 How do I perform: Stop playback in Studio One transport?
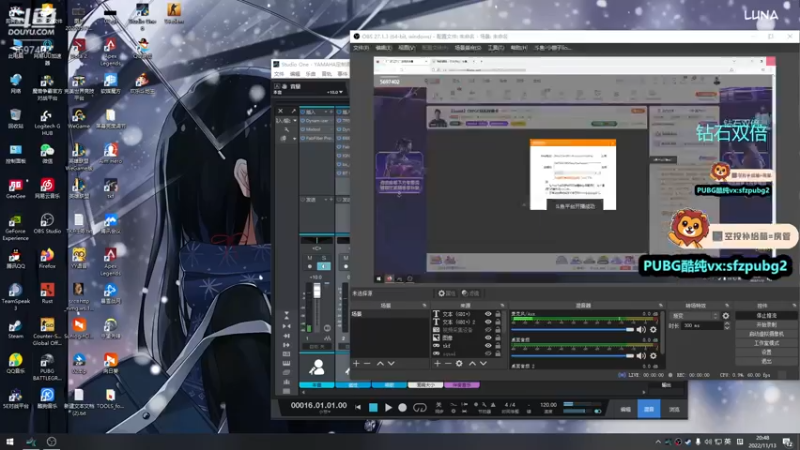pyautogui.click(x=373, y=407)
